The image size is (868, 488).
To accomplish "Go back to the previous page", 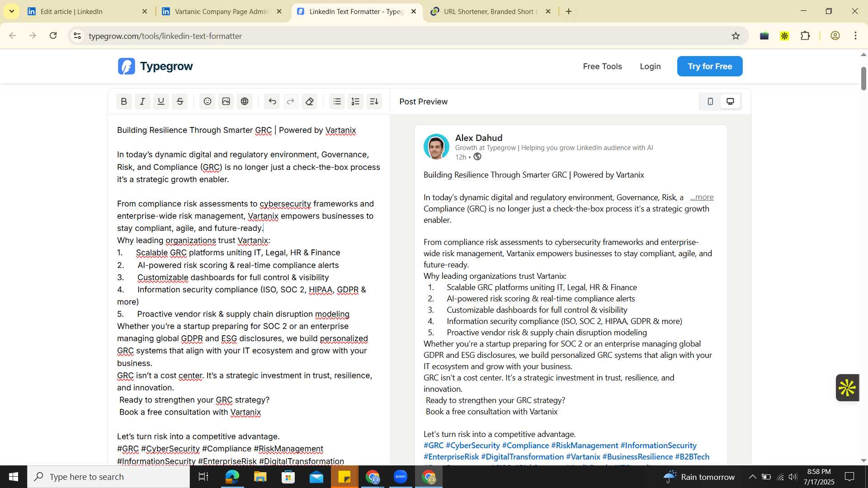I will click(x=13, y=36).
